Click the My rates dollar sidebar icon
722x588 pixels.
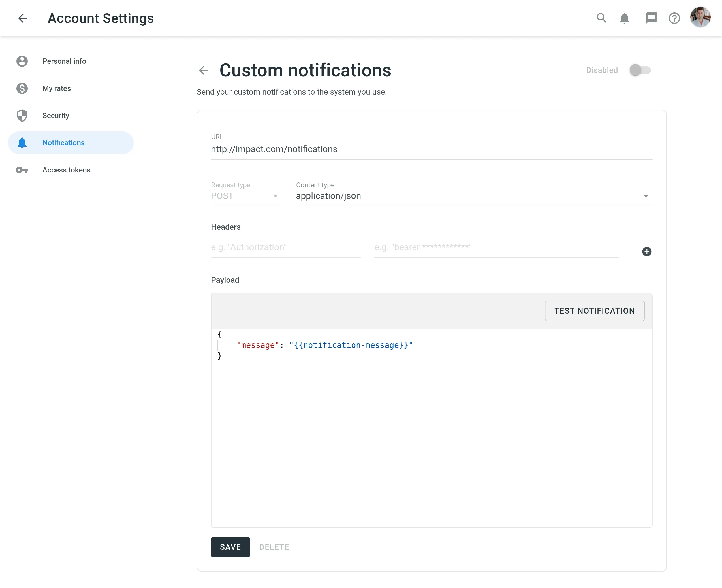point(22,88)
